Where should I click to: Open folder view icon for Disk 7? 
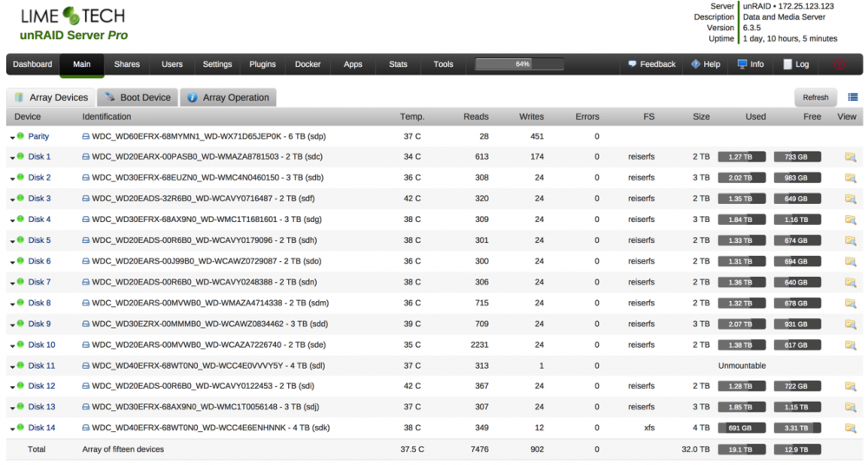851,282
